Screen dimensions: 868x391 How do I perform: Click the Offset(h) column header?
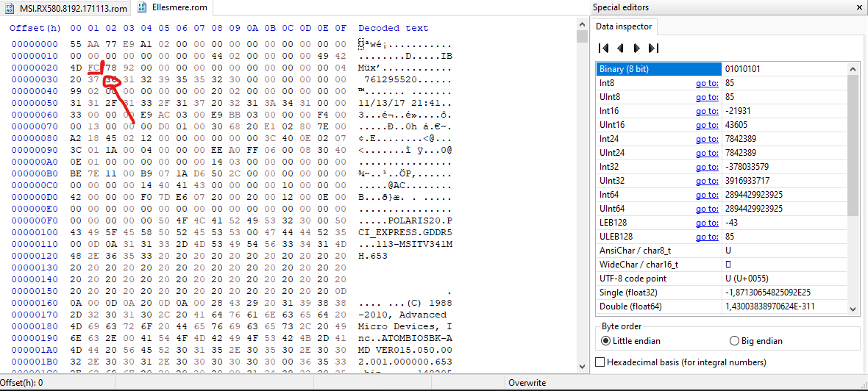coord(35,28)
